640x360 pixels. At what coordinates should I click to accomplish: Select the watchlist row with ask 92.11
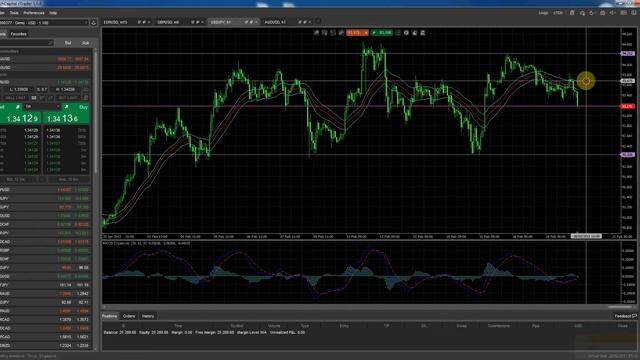point(45,302)
